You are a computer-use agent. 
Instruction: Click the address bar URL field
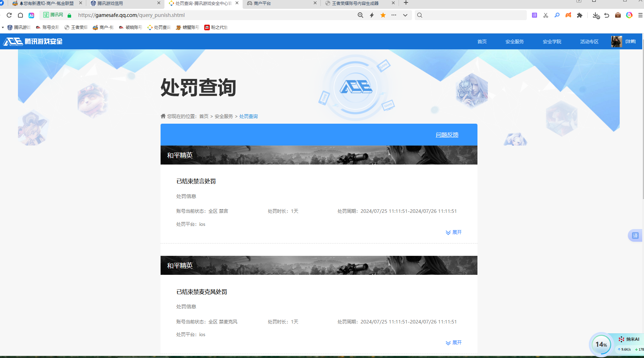[x=215, y=15]
